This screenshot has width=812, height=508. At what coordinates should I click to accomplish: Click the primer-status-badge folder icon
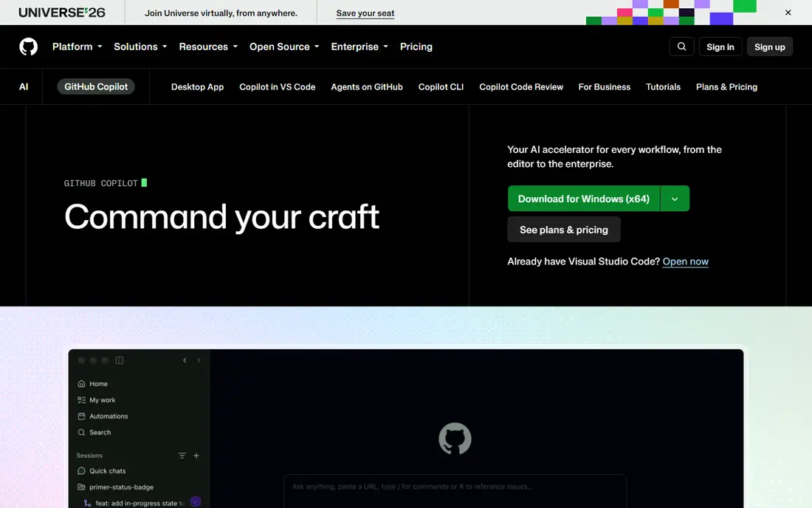(81, 487)
